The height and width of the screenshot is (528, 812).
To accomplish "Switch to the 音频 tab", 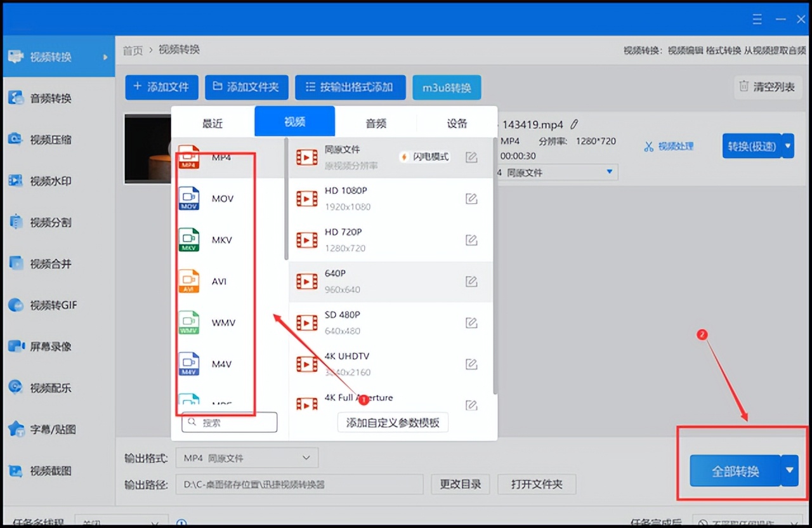I will coord(376,121).
